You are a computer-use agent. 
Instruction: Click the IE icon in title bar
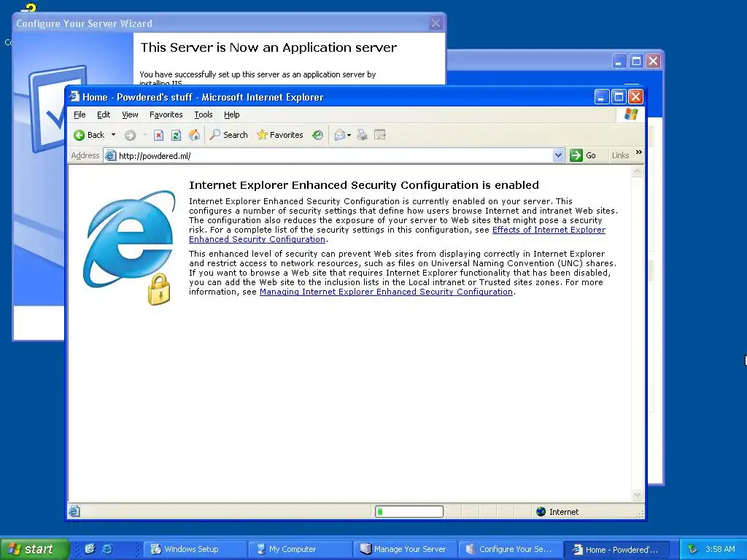74,97
